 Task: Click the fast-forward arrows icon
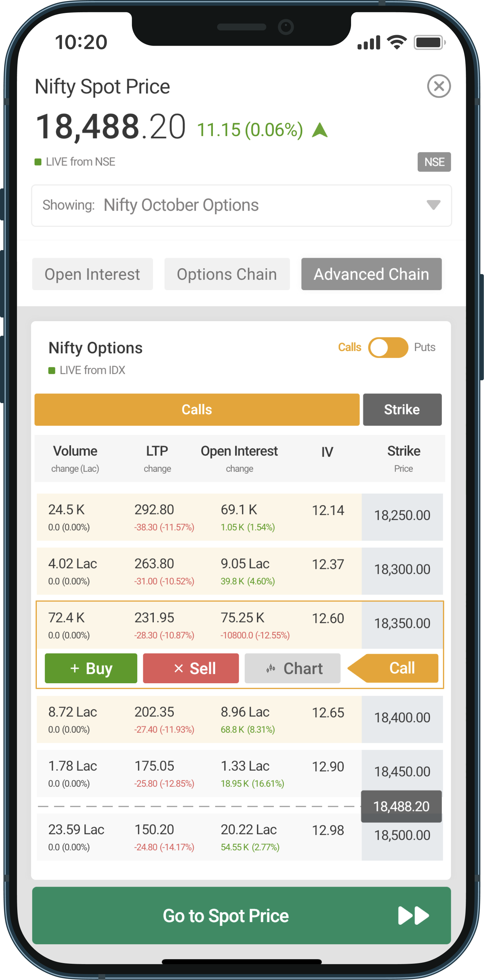(413, 915)
